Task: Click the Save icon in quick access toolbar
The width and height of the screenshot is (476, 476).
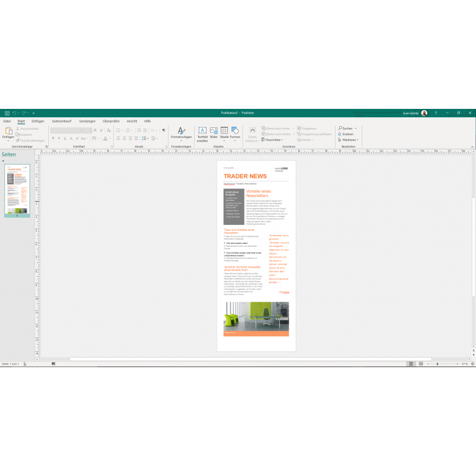Action: pos(7,112)
